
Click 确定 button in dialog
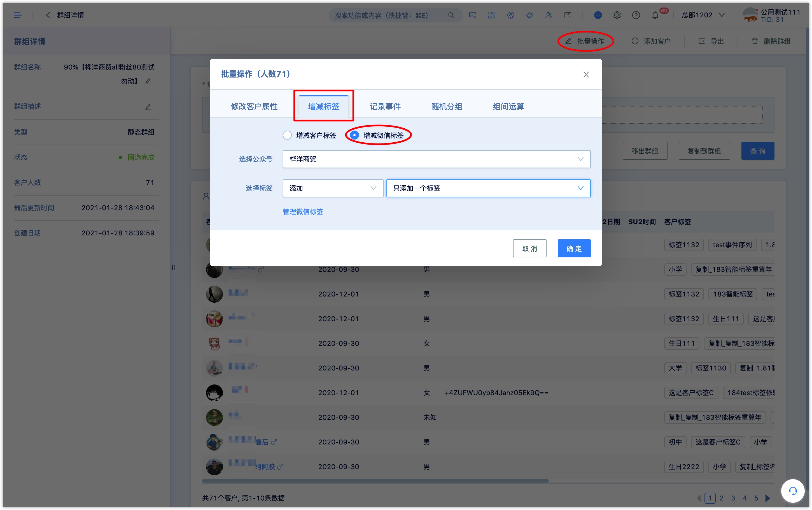[x=574, y=249]
